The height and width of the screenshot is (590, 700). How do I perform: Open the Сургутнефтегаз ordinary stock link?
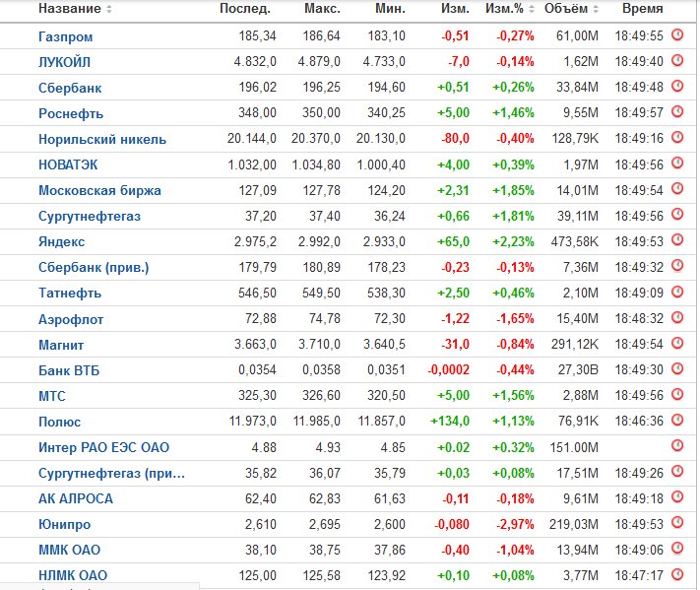[x=90, y=216]
